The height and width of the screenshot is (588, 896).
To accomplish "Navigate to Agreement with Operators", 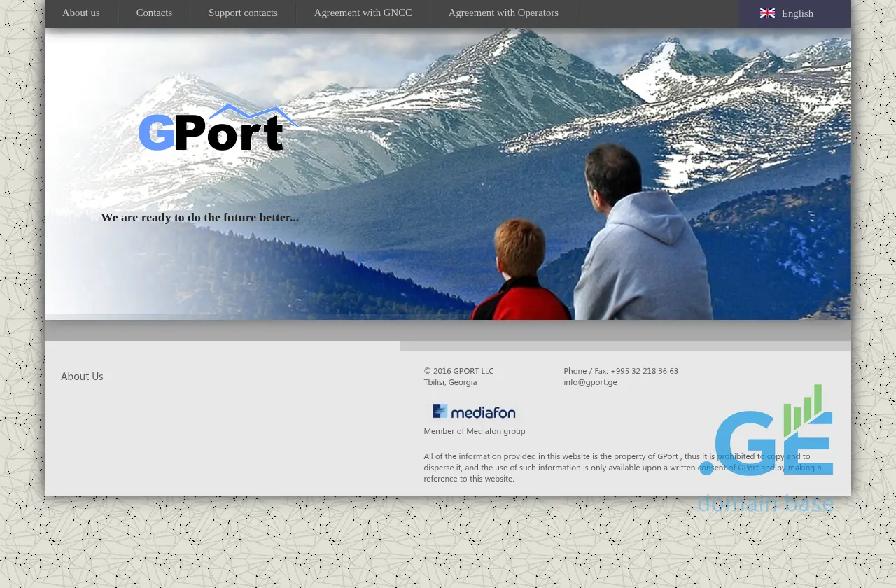I will pyautogui.click(x=503, y=13).
